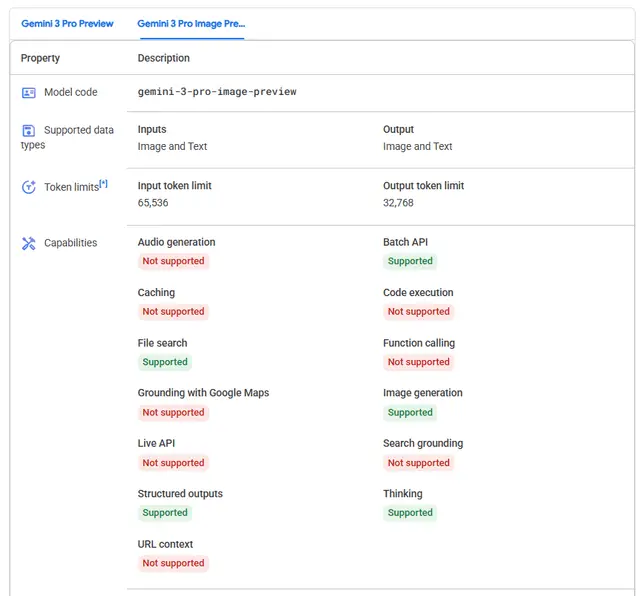Click the gemini-3-pro-image-preview model code
The width and height of the screenshot is (640, 596).
coord(217,91)
